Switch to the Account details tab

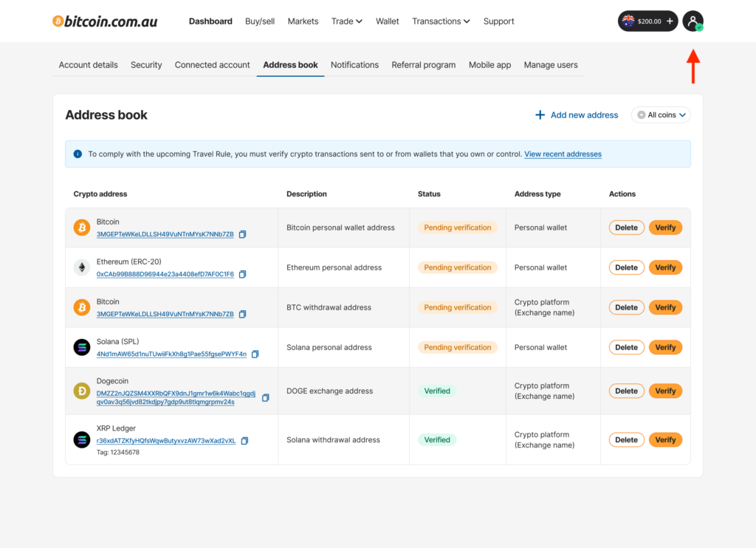pos(89,65)
